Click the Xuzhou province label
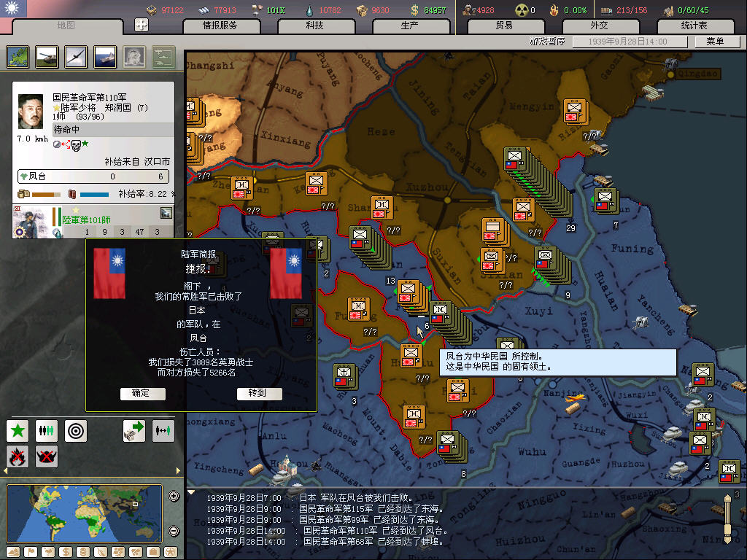Viewport: 747px width, 560px height. tap(427, 187)
